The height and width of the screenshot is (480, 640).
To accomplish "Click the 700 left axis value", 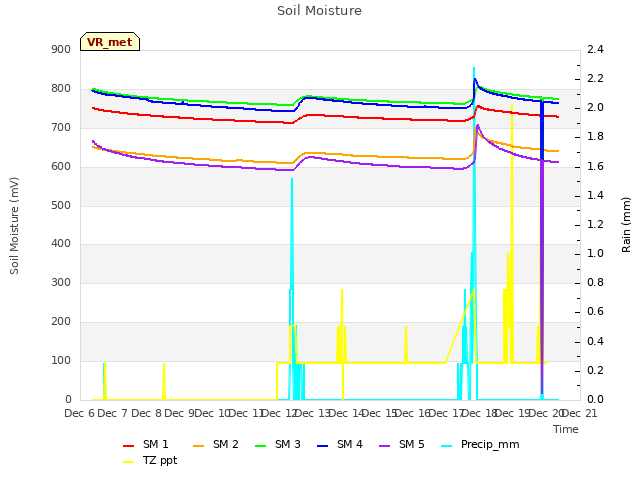I will [61, 127].
